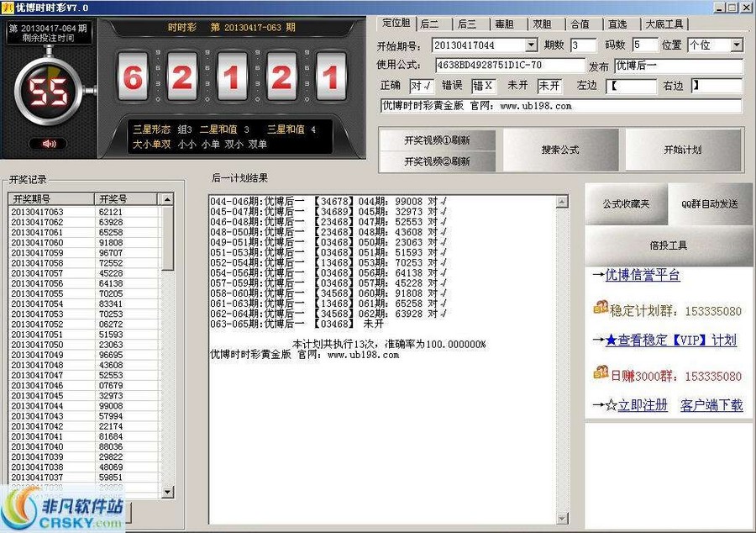This screenshot has width=756, height=533.
Task: Click the 稳定计划群 number 153335080
Action: click(713, 312)
